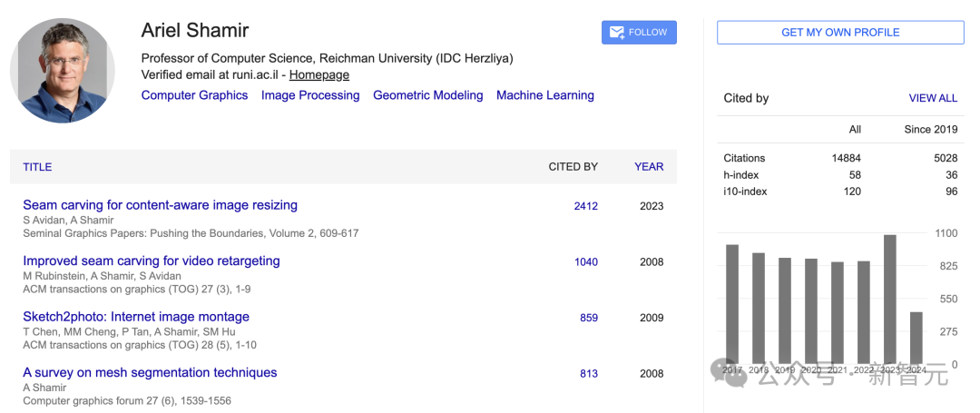Click the 813 cited-by count

(x=589, y=374)
